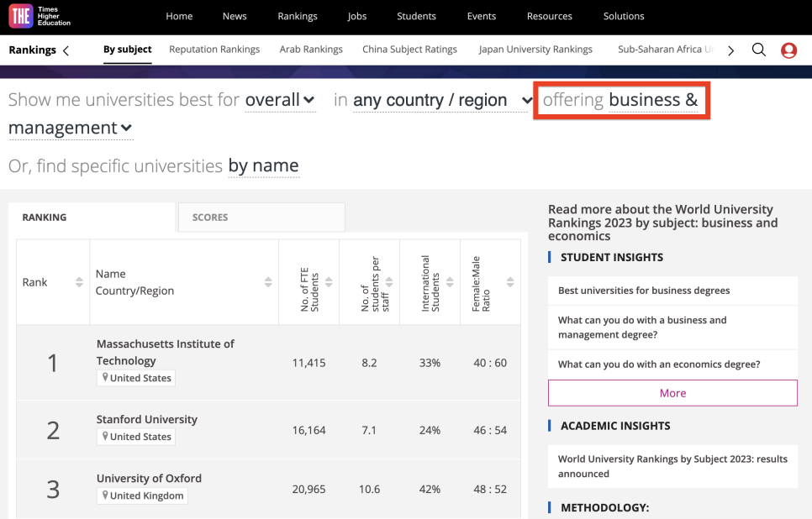Sort by Female:Male Ratio arrows
Screen dimensions: 812x519
pyautogui.click(x=510, y=282)
